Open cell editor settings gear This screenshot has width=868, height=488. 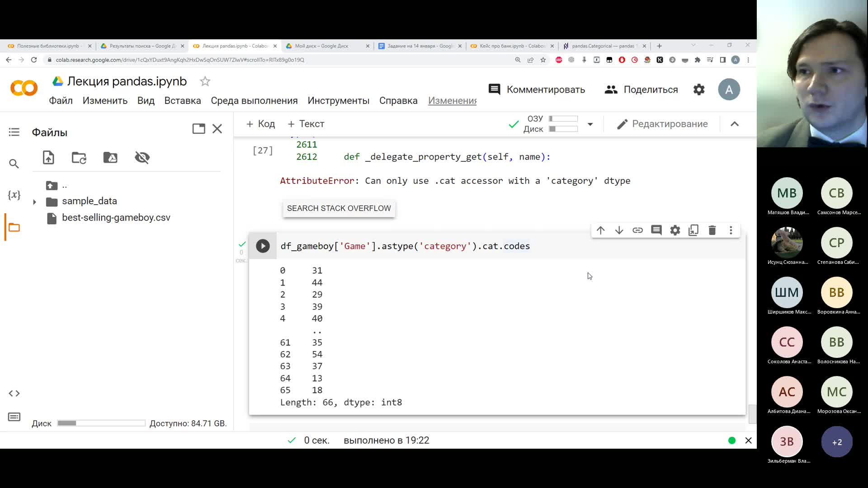(x=675, y=230)
